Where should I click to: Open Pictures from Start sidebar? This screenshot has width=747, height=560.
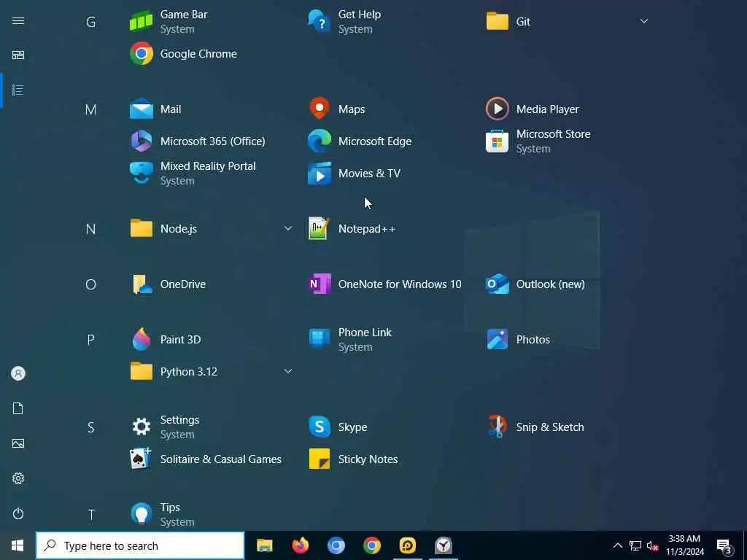18,443
